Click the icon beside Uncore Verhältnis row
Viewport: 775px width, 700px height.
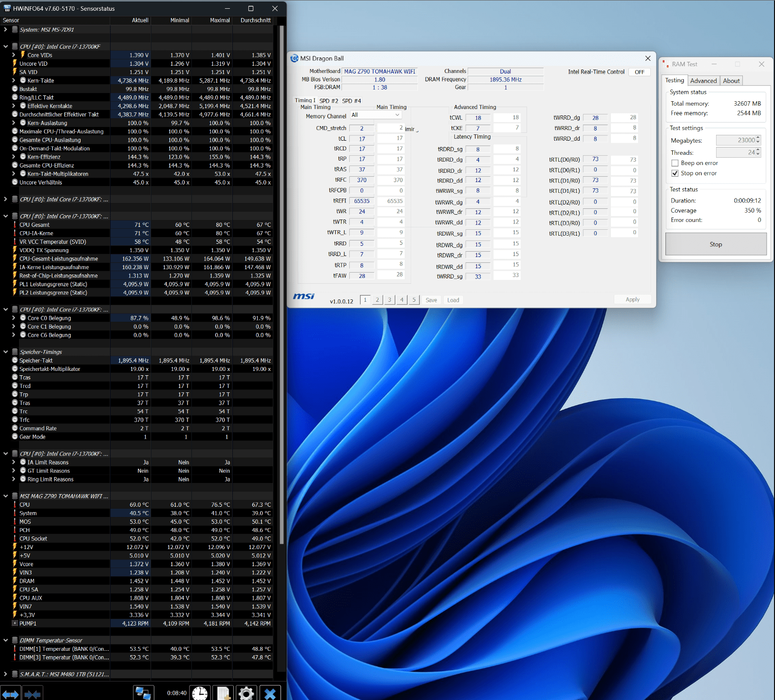15,182
